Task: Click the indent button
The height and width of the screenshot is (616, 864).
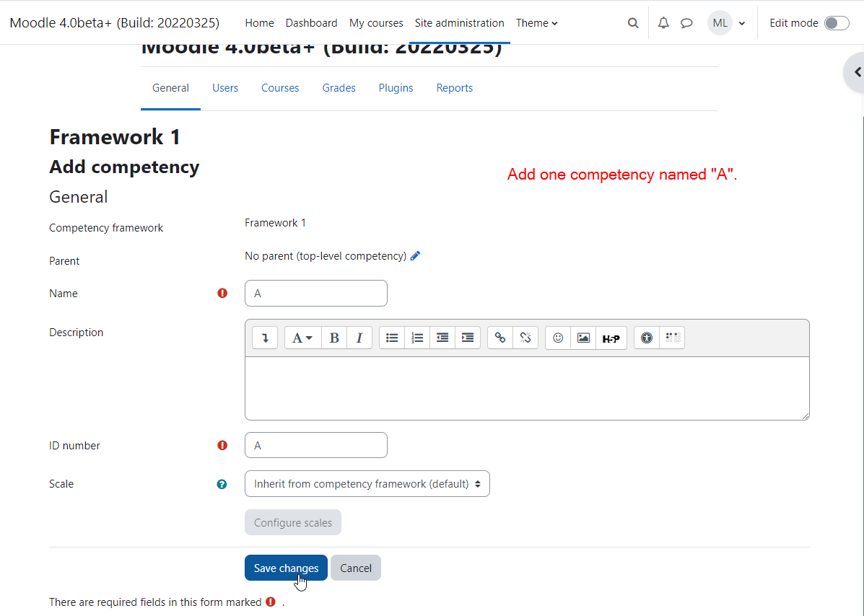Action: [x=468, y=338]
